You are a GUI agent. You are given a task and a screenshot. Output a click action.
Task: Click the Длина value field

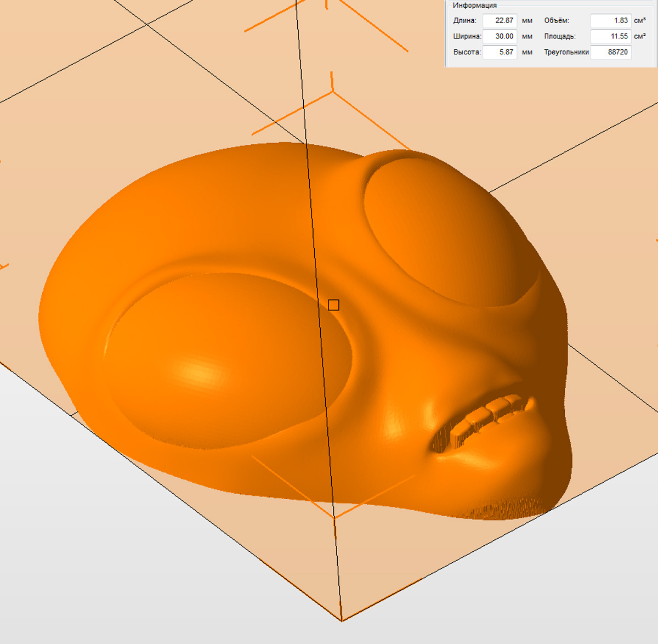coord(500,21)
